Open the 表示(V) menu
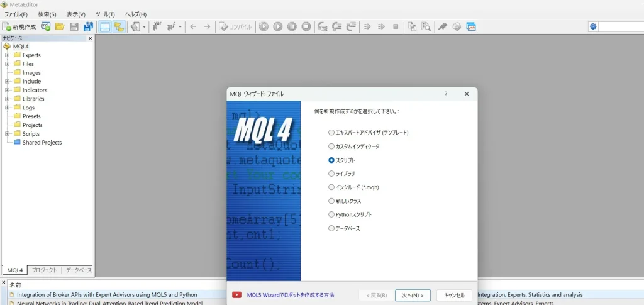Image resolution: width=644 pixels, height=305 pixels. pos(76,14)
